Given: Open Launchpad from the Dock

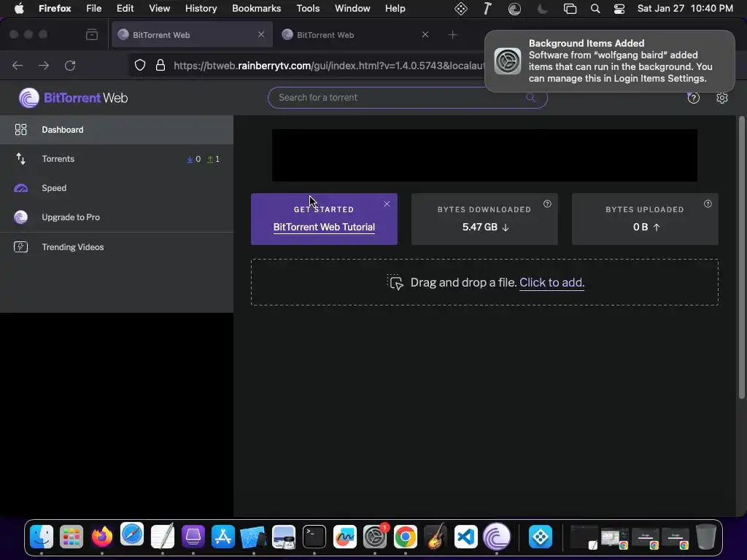Looking at the screenshot, I should [x=71, y=537].
